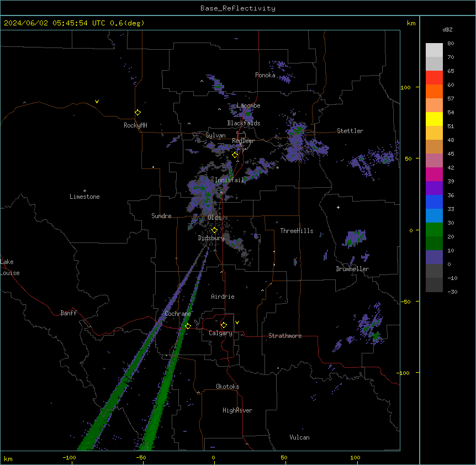Viewport: 476px width, 465px height.
Task: Select the Blackfalds label
Action: (x=244, y=123)
